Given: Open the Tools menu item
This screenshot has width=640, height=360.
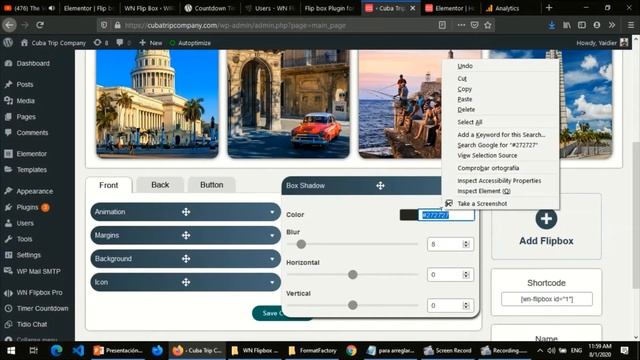Looking at the screenshot, I should pyautogui.click(x=24, y=239).
